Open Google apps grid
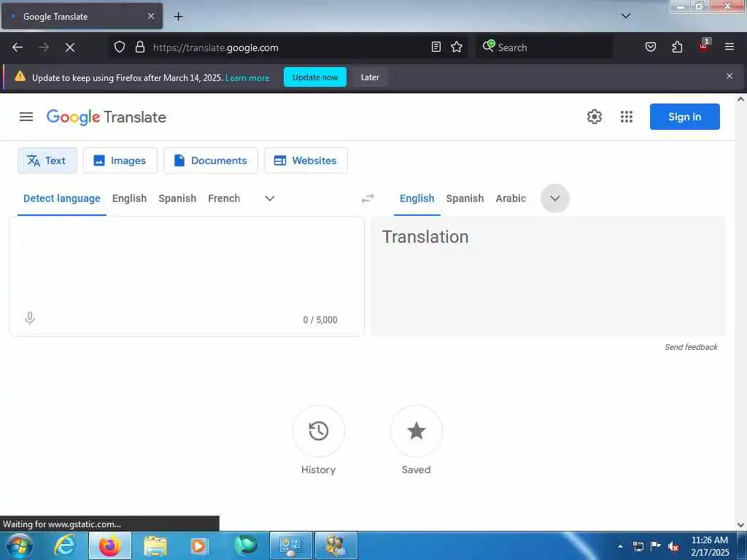This screenshot has width=747, height=560. (627, 117)
